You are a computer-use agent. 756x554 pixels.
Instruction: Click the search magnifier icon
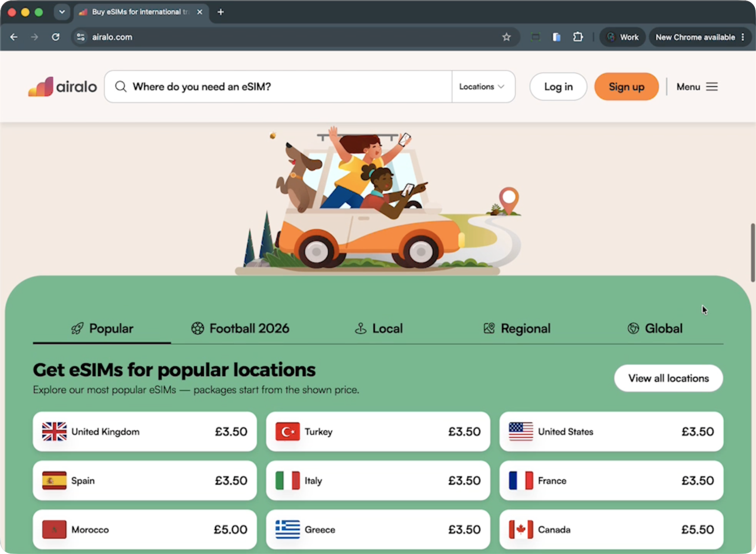(x=120, y=87)
